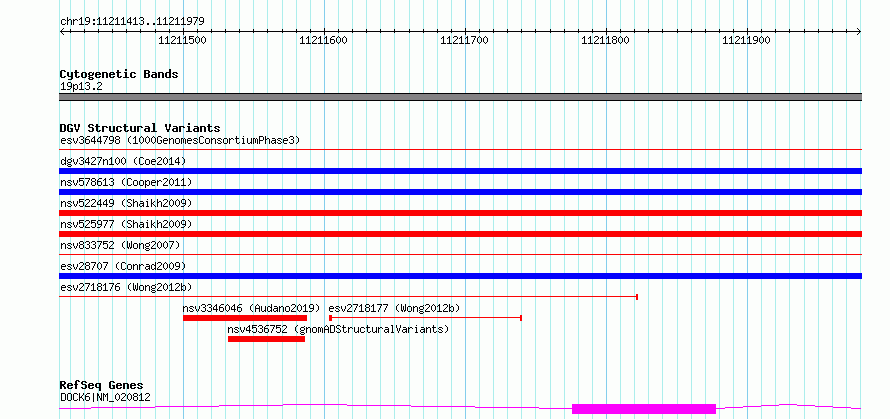The width and height of the screenshot is (890, 419).
Task: Click the nsv525977 red variant bar
Action: 460,234
